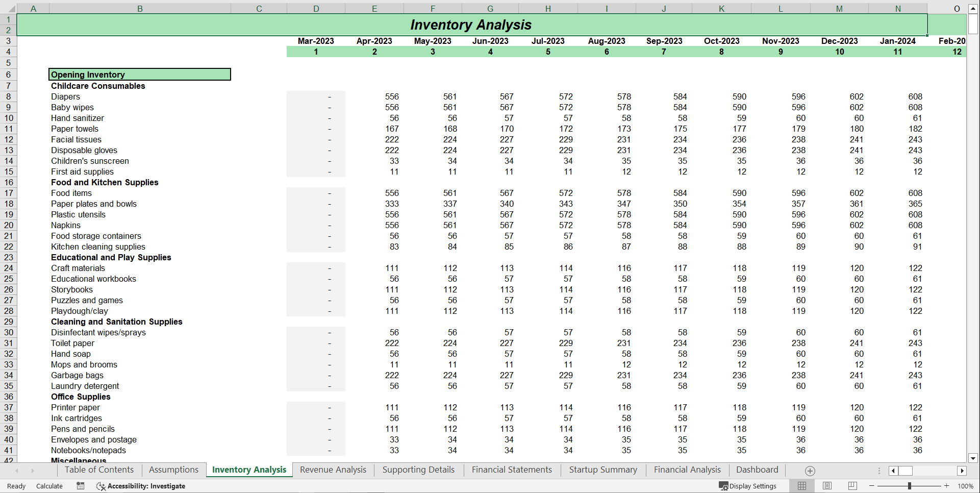Select the Food and Kitchen Supplies heading
This screenshot has height=493, width=980.
pyautogui.click(x=105, y=182)
